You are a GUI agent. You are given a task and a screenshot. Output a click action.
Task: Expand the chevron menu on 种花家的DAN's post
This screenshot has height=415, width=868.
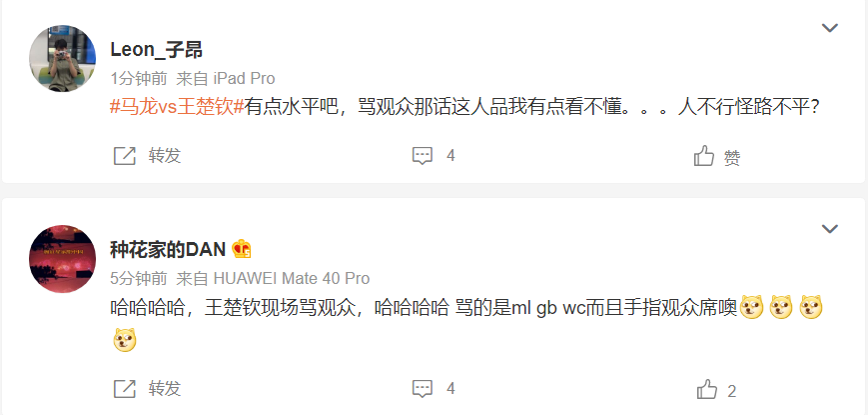[x=829, y=228]
